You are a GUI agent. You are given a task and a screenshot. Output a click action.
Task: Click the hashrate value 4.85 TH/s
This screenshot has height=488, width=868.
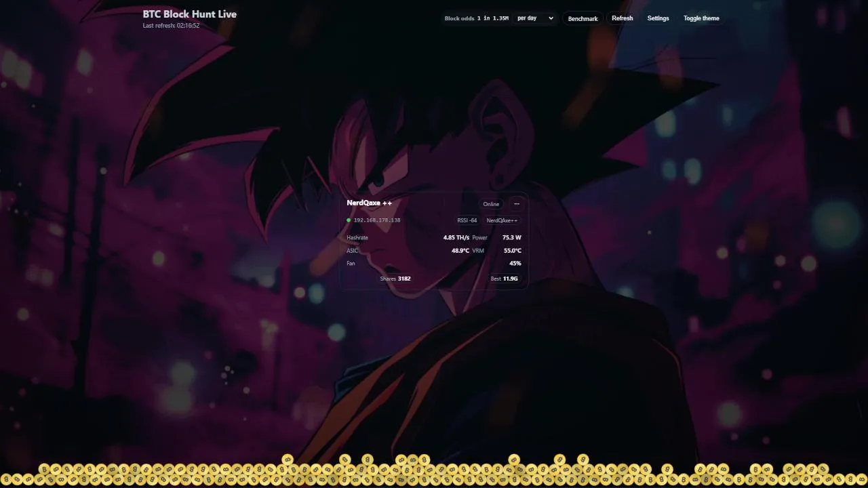pos(456,238)
